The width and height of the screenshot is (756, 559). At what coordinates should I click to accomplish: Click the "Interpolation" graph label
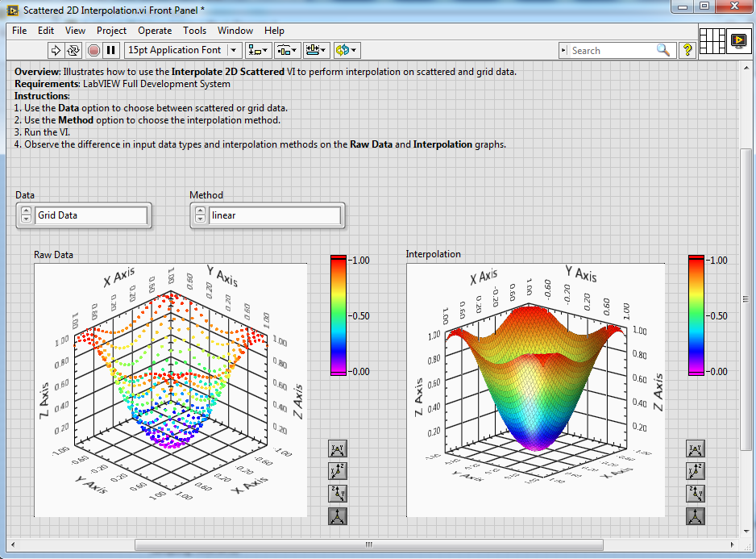pos(433,254)
